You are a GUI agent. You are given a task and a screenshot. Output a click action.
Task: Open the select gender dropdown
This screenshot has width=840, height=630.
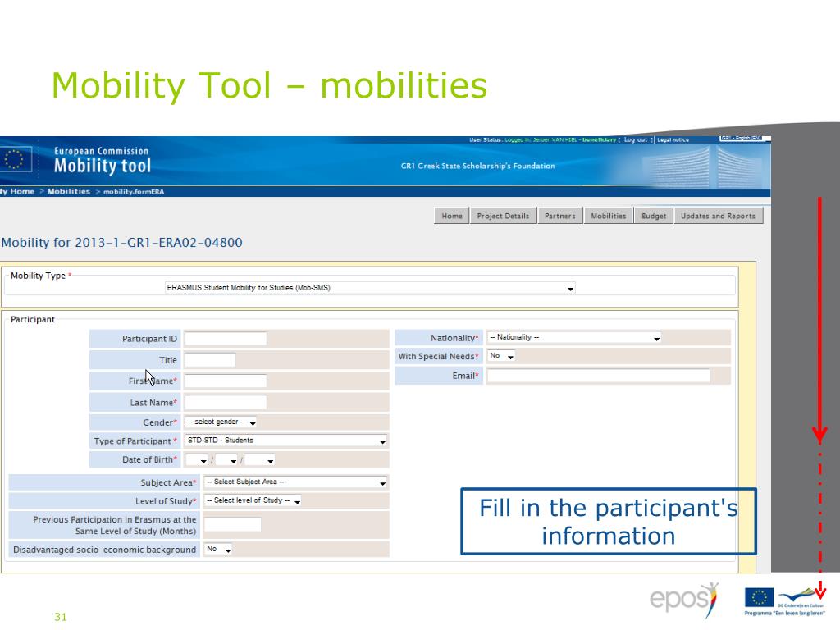click(221, 422)
